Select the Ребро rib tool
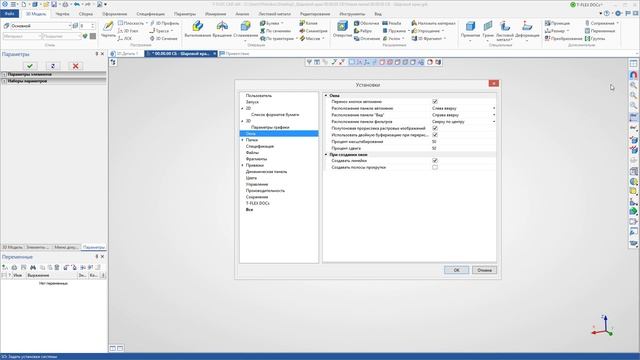The image size is (640, 360). coord(363,31)
